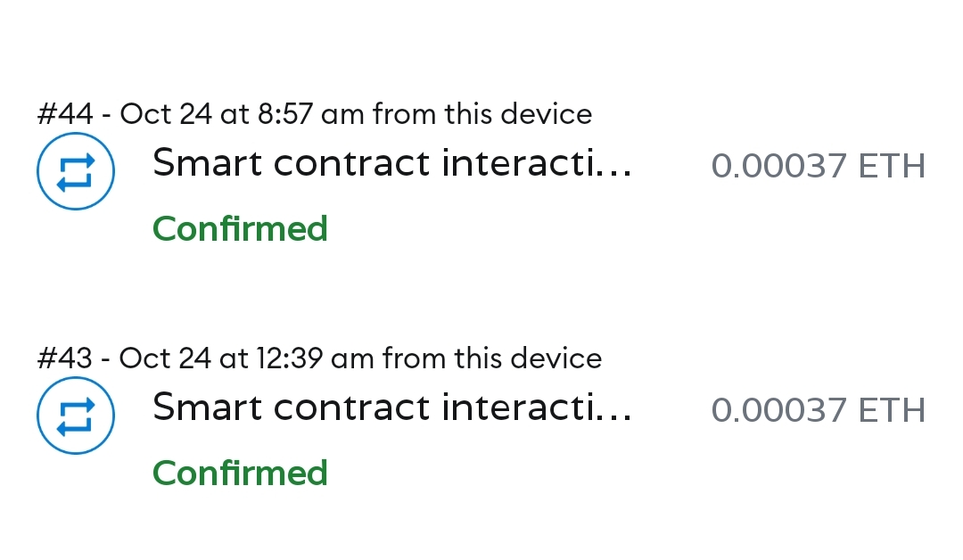Image resolution: width=963 pixels, height=560 pixels.
Task: Click the swap icon of transaction #44
Action: (x=76, y=171)
